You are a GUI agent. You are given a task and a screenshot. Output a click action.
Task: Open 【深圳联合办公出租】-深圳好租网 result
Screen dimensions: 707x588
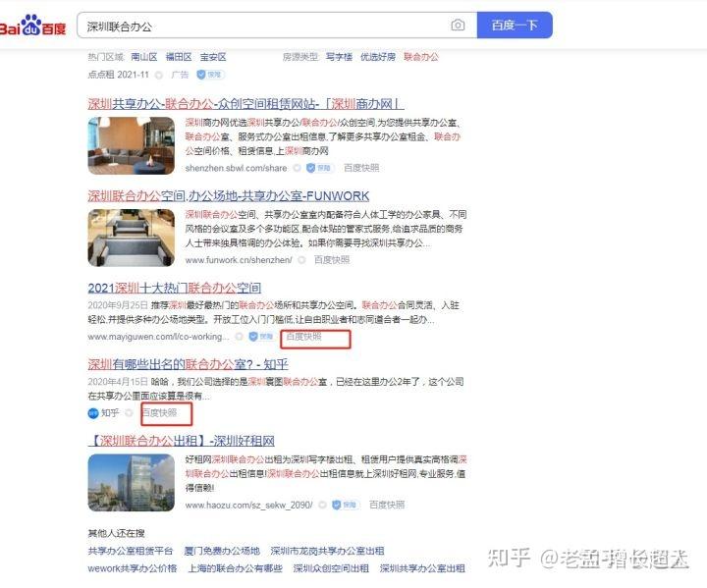[x=182, y=441]
